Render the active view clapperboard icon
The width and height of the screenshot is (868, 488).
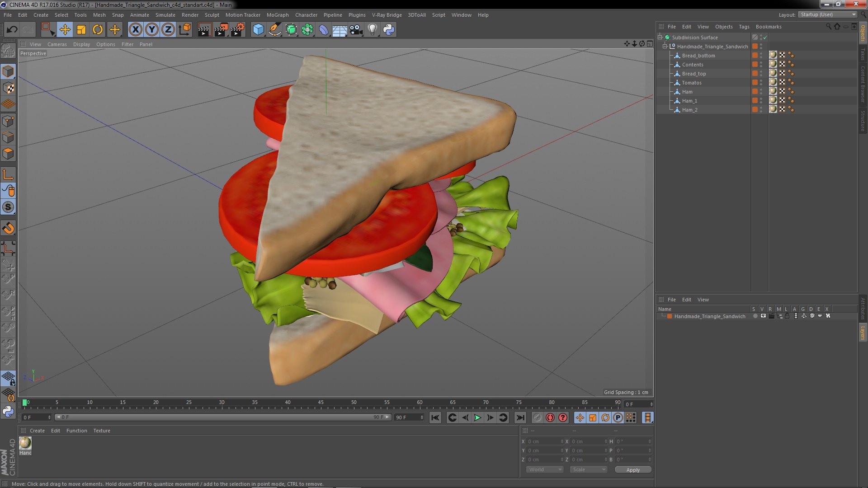coord(204,30)
